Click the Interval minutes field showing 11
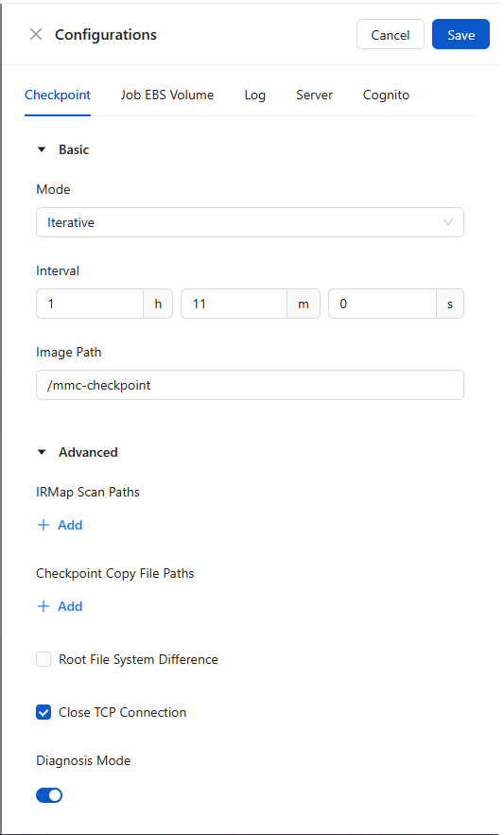504x835 pixels. (235, 304)
